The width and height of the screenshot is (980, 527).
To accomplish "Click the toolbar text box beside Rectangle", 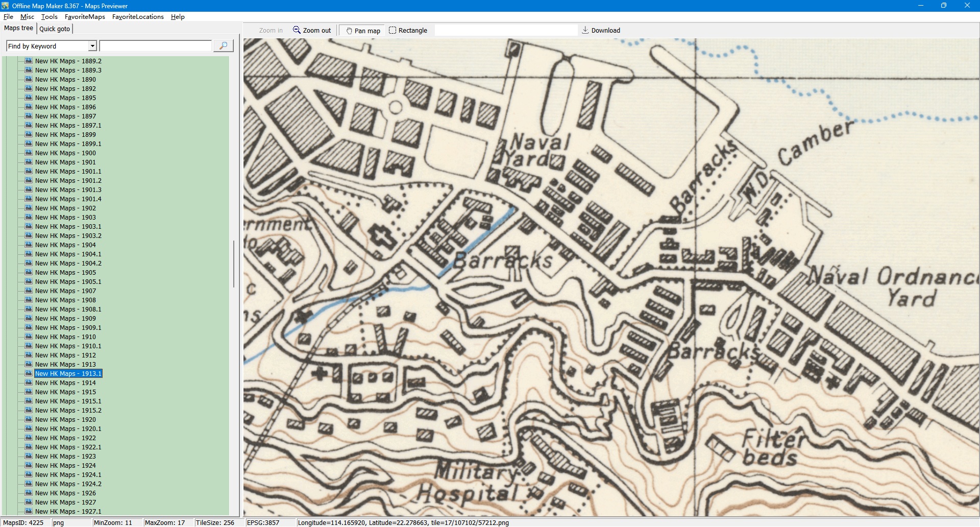I will 505,31.
